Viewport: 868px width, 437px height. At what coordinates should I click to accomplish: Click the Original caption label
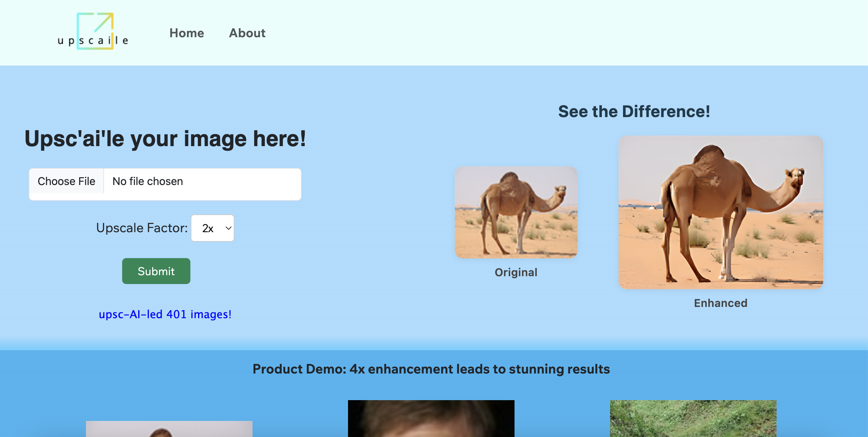[x=516, y=272]
